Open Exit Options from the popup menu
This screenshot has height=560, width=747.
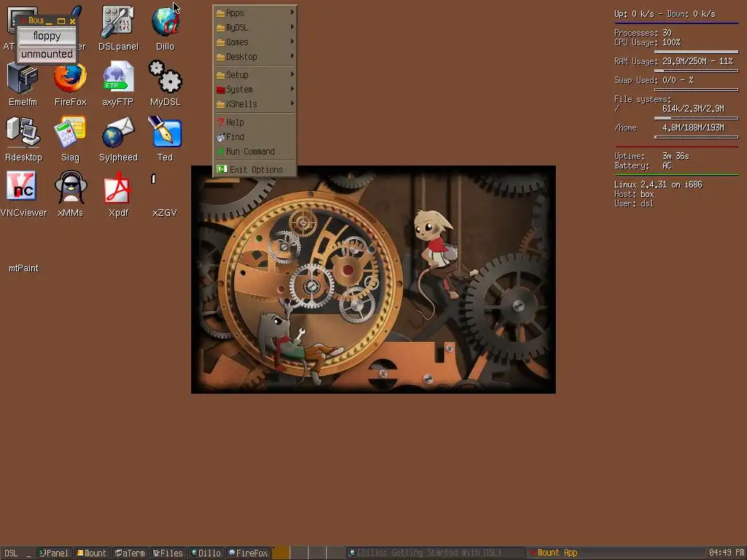point(255,169)
